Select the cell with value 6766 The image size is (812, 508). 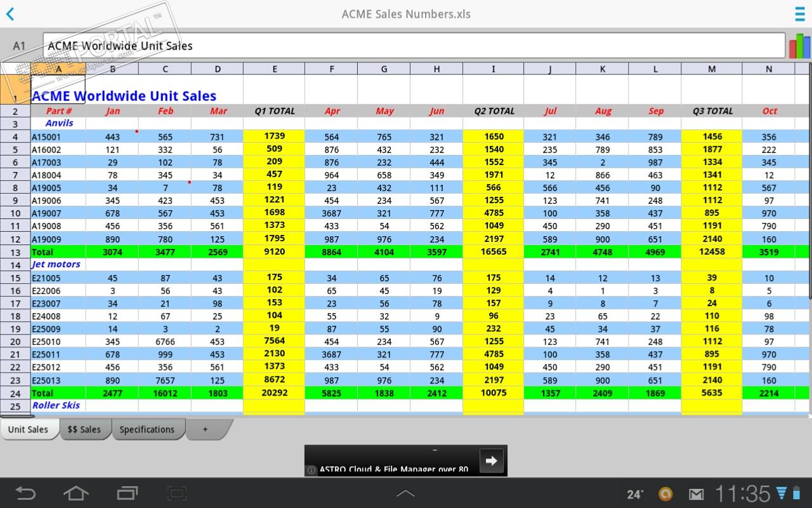click(x=166, y=342)
